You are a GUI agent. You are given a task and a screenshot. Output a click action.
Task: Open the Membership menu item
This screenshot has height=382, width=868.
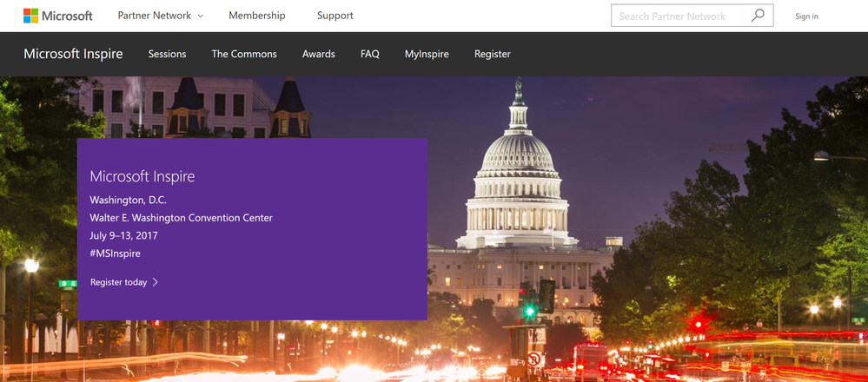257,16
